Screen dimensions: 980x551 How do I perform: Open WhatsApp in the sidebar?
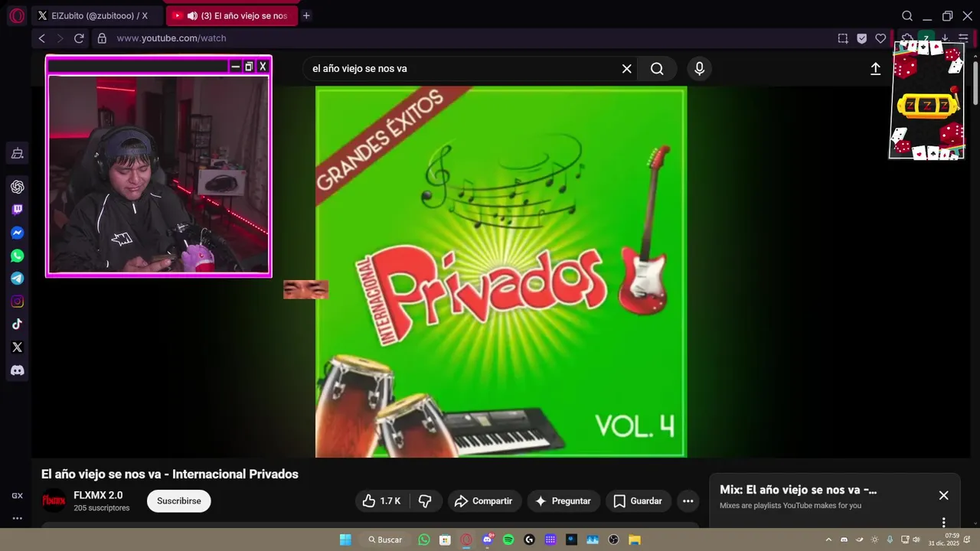coord(17,256)
